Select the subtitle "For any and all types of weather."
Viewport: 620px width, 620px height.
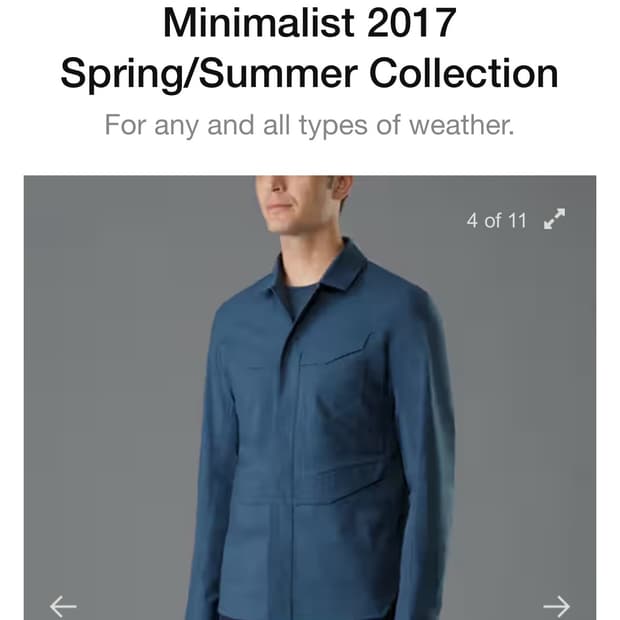tap(310, 125)
